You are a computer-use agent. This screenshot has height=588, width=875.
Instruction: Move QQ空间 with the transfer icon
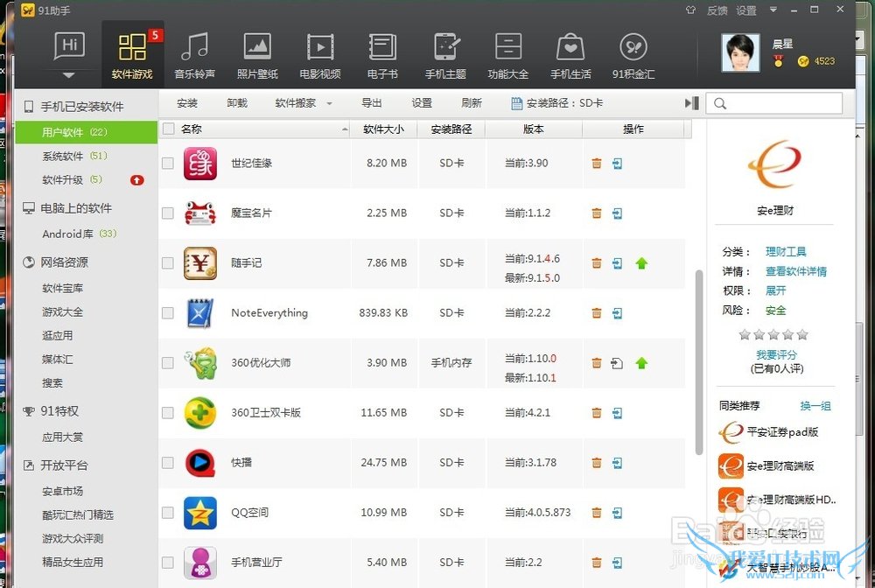pos(617,513)
